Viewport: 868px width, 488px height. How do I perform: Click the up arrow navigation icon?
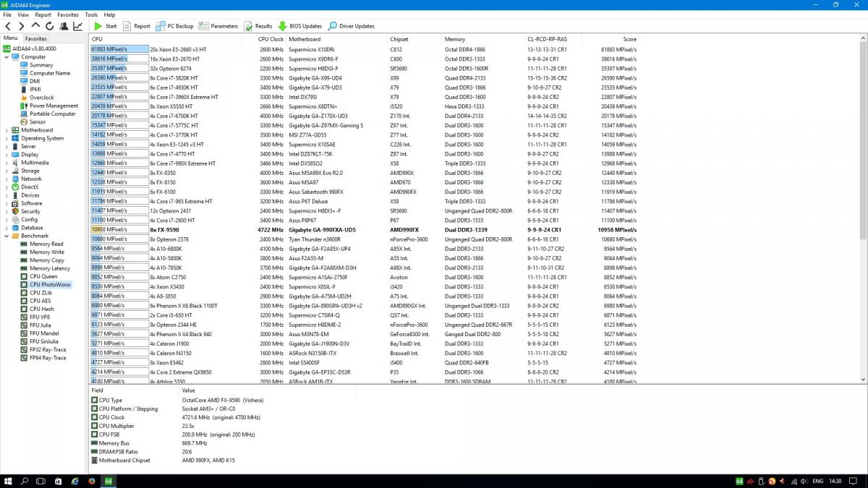tap(35, 26)
